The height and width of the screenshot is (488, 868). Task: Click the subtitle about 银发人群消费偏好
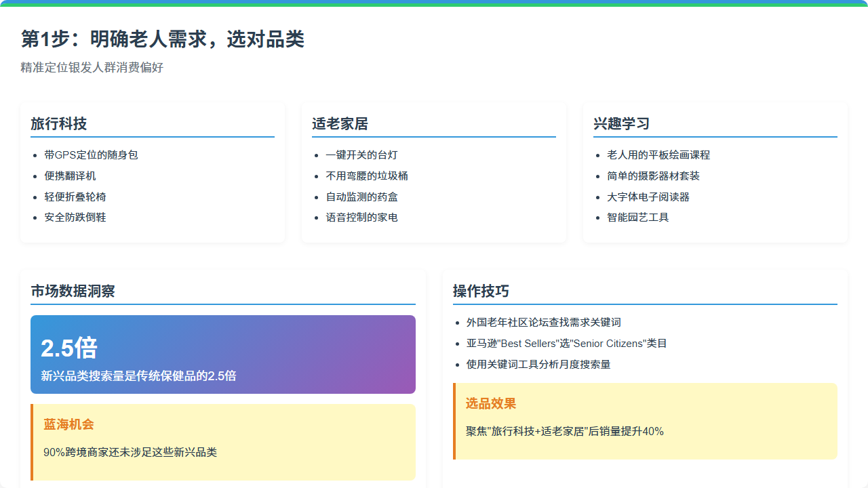pos(92,68)
